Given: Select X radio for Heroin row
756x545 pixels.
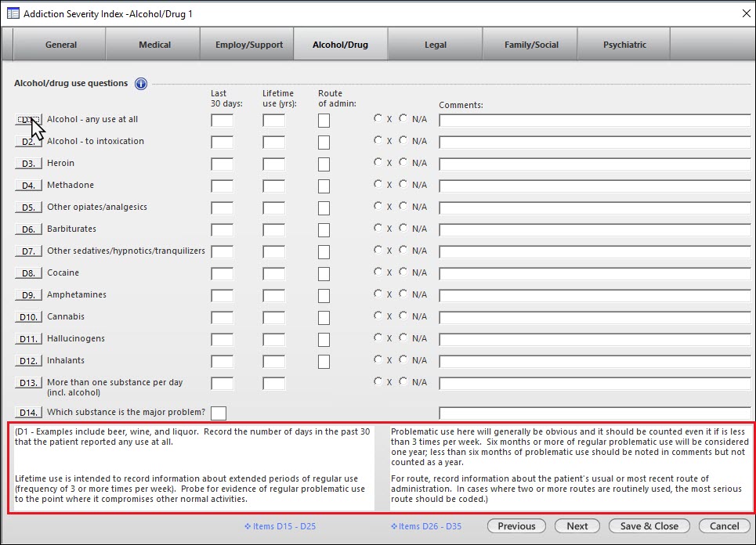Looking at the screenshot, I should 378,163.
